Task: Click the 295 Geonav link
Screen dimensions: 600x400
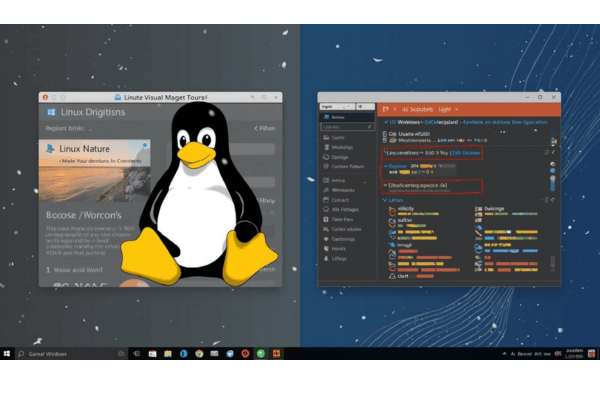Action: pos(466,153)
